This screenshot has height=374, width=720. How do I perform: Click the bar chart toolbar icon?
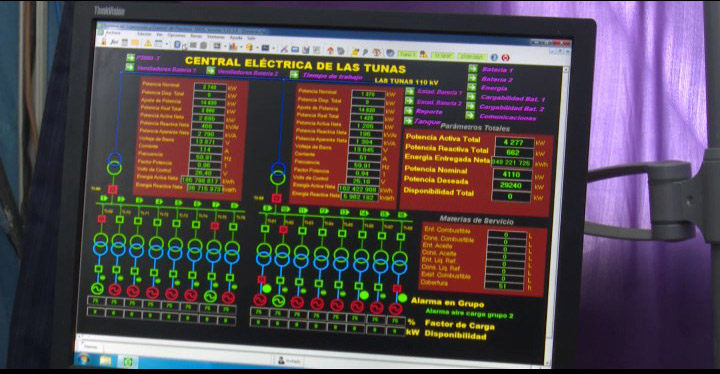[x=233, y=46]
